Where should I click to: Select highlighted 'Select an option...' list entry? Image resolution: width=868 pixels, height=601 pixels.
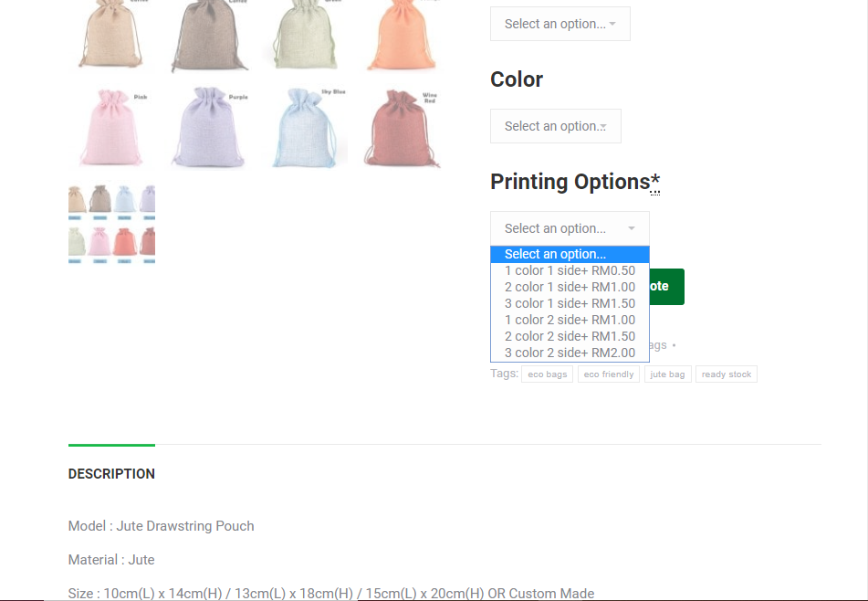pos(570,254)
